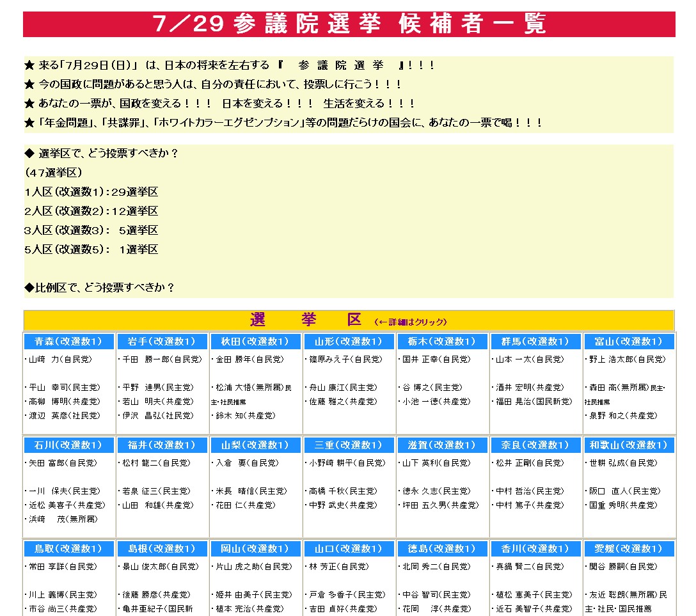This screenshot has height=616, width=696.
Task: Click the 3人区(改選数3): 5選挙区 line
Action: coord(91,230)
